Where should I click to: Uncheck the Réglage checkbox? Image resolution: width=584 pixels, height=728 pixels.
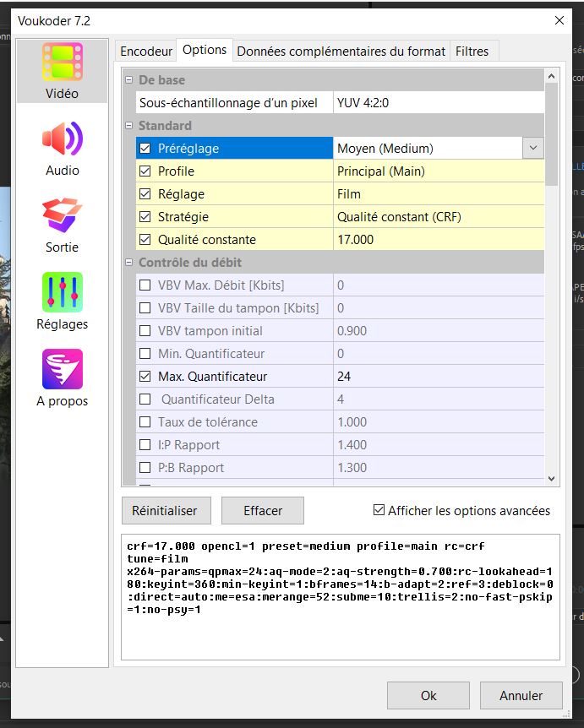click(145, 193)
